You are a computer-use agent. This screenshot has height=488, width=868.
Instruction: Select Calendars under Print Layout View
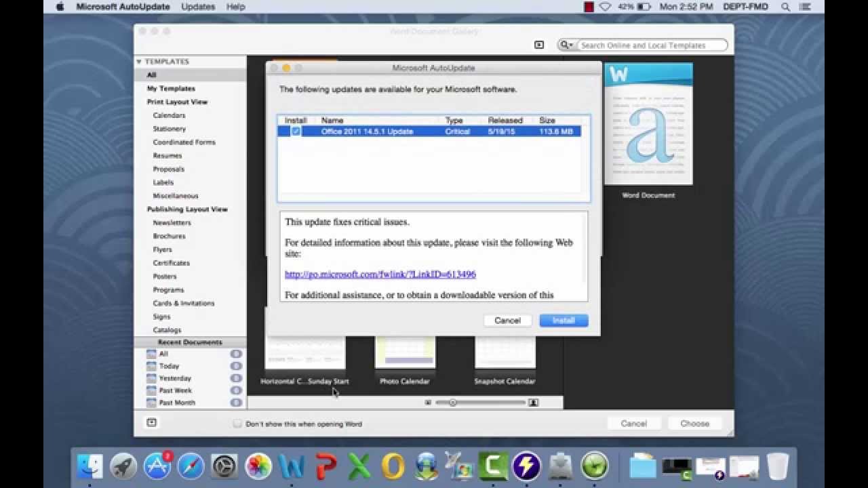(x=169, y=115)
